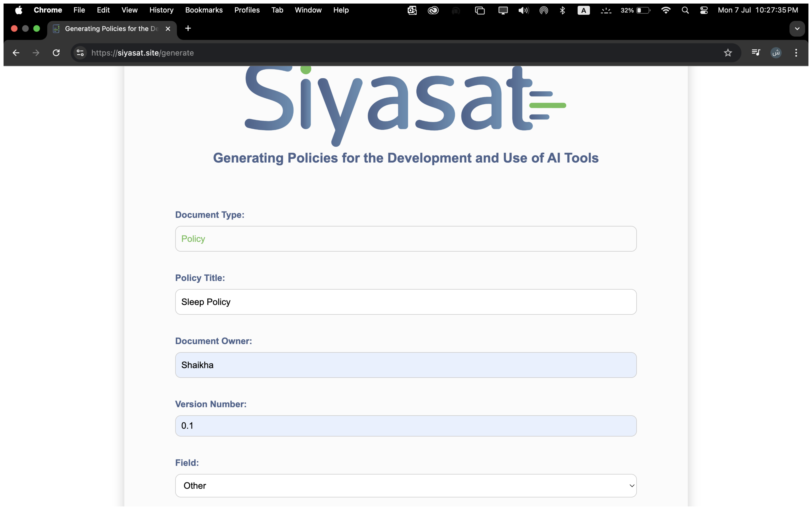Viewport: 812px width, 510px height.
Task: Select the Generating Policies browser tab
Action: coord(111,29)
